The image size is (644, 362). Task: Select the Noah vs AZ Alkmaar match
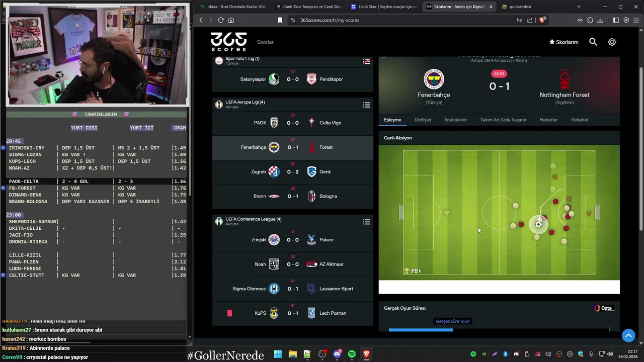(293, 264)
